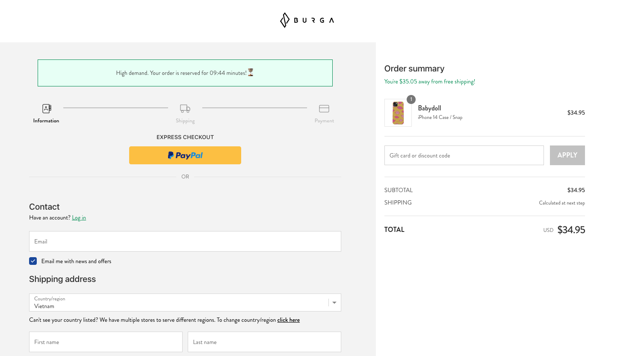Focus the Email input field
Screen dimensions: 644x356
pos(185,241)
